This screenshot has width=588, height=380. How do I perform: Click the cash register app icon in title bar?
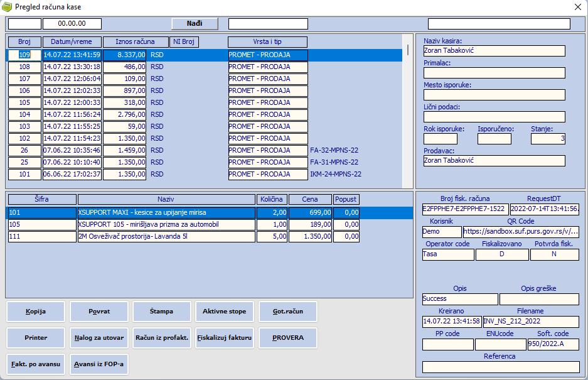coord(7,7)
